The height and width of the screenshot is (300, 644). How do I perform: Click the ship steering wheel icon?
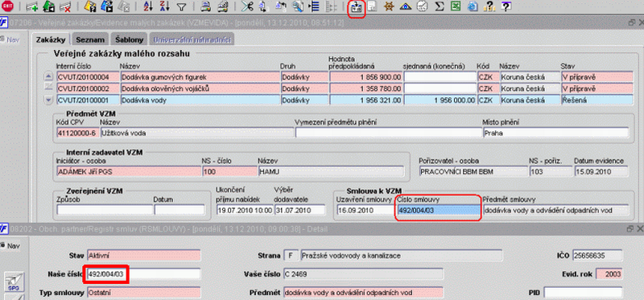pyautogui.click(x=389, y=6)
